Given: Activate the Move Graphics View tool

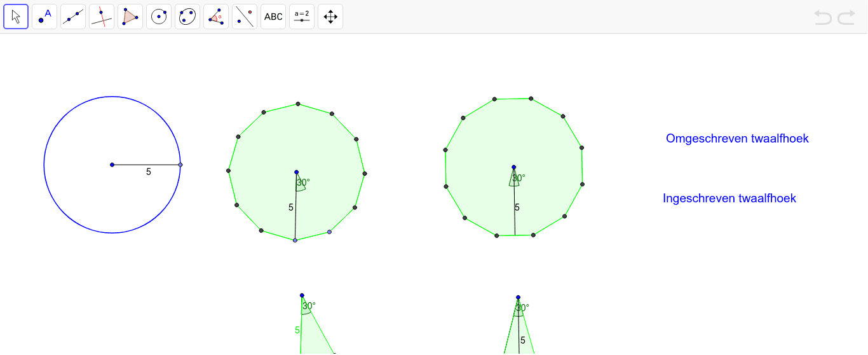Looking at the screenshot, I should (x=330, y=17).
